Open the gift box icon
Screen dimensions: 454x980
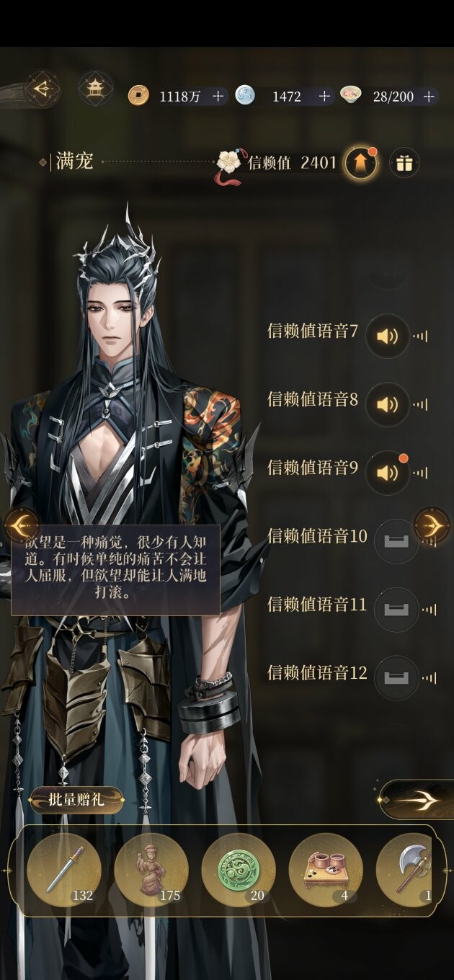pos(404,163)
